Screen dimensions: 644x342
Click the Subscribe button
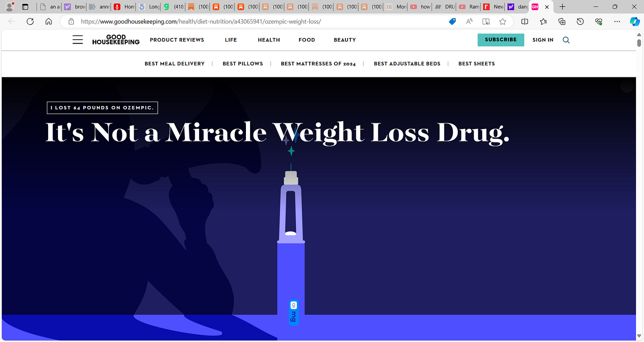(501, 40)
